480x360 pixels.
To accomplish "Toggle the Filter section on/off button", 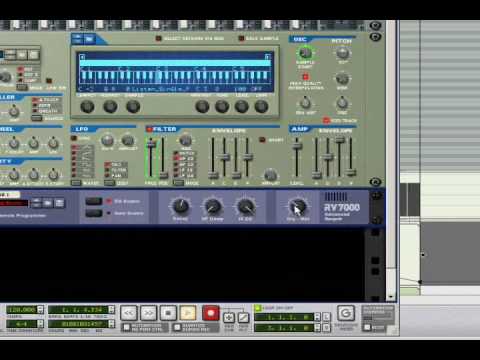I will pyautogui.click(x=149, y=129).
